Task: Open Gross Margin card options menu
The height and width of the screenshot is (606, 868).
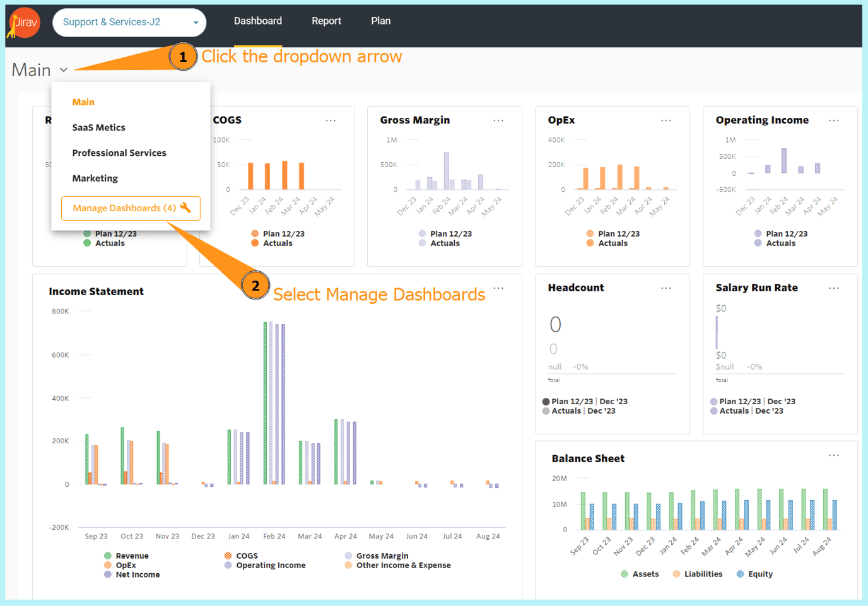Action: tap(498, 120)
